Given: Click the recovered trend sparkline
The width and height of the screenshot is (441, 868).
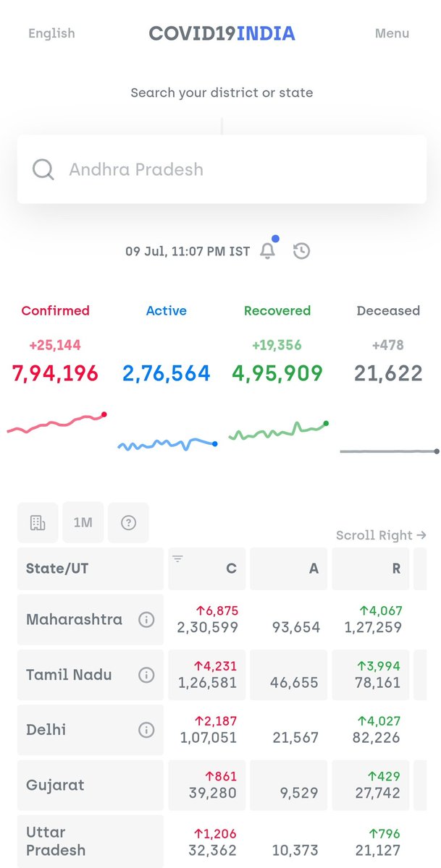Looking at the screenshot, I should click(278, 431).
